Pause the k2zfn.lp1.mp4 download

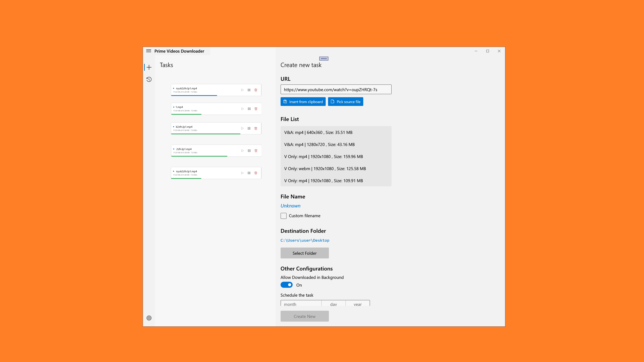249,128
